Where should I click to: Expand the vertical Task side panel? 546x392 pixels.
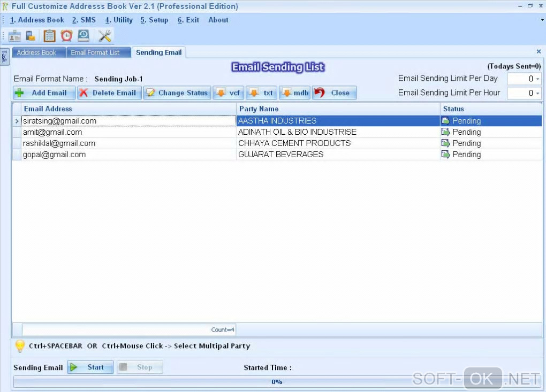[x=4, y=56]
